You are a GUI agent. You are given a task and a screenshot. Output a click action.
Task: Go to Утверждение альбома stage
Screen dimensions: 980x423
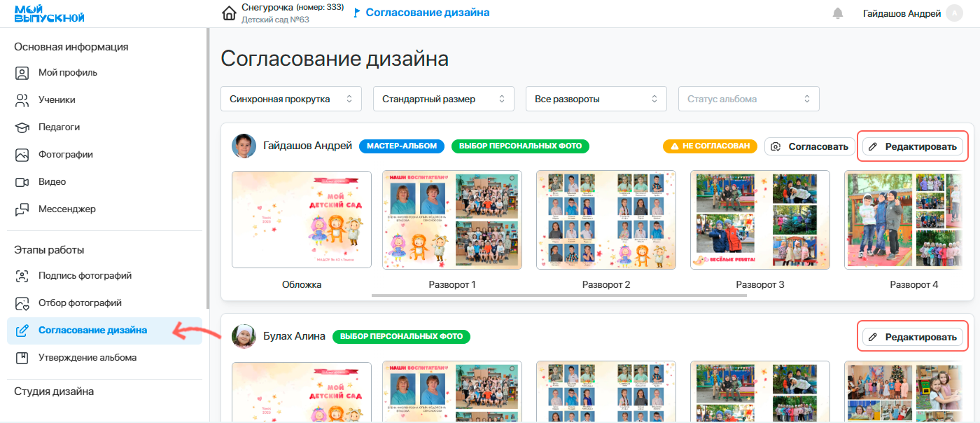[x=87, y=358]
